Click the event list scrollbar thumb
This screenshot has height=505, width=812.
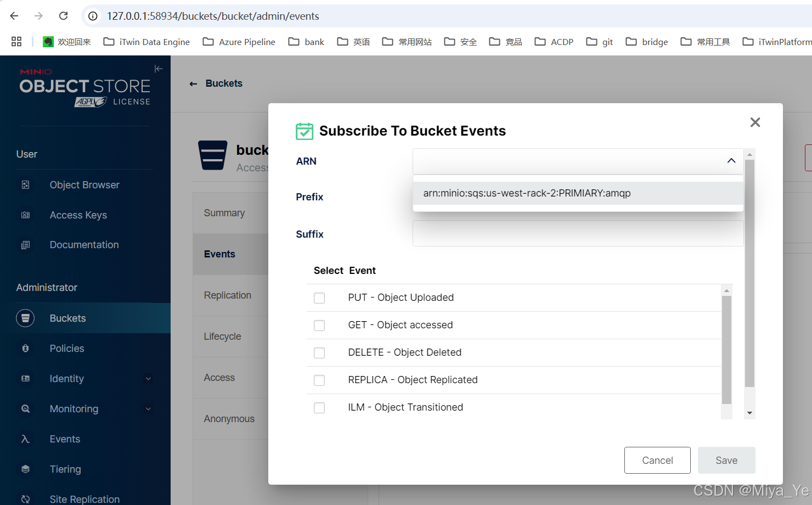click(726, 350)
